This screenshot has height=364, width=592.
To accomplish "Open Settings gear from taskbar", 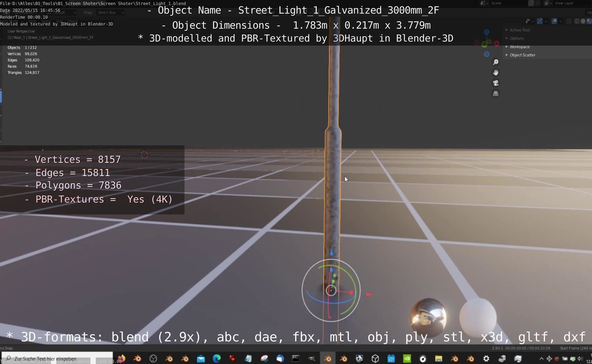I will [486, 359].
